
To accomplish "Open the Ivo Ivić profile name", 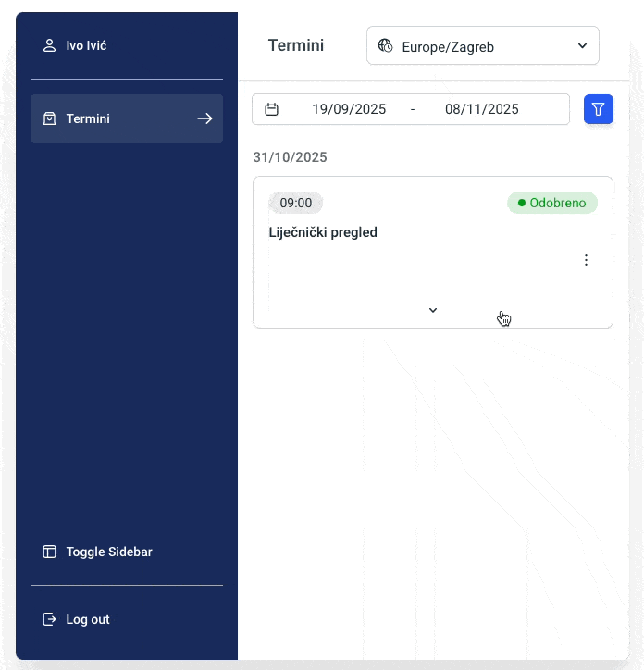I will (86, 45).
